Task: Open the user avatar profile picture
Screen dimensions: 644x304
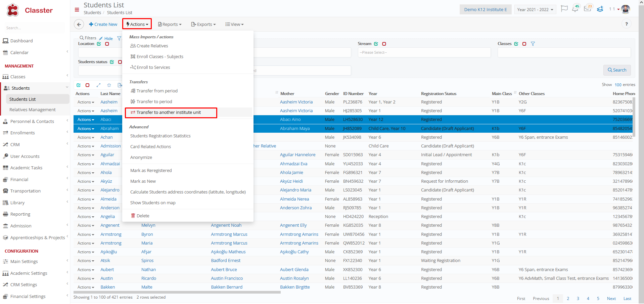Action: coord(626,9)
